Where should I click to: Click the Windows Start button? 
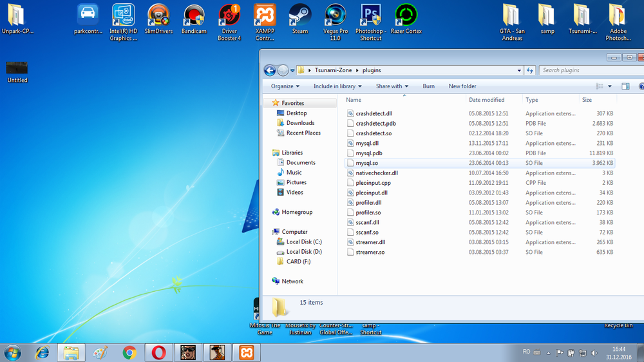pyautogui.click(x=12, y=352)
